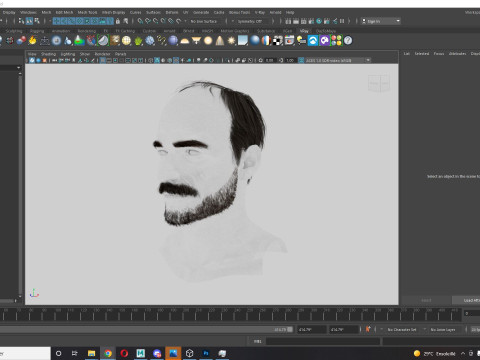Screen dimensions: 480x360
Task: Click the light yellow sphere light icon
Action: coord(208,41)
